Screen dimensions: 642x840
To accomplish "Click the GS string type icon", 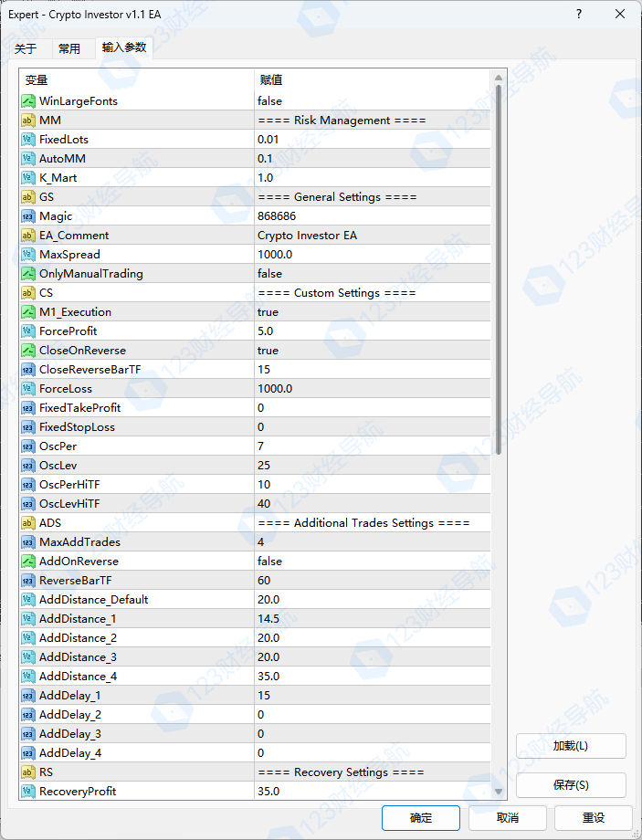I will coord(28,197).
